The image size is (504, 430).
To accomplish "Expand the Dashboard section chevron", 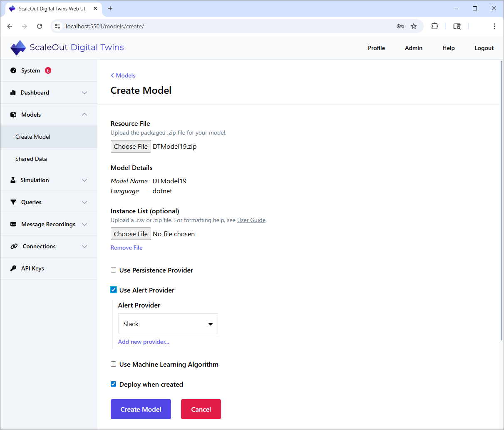I will coord(84,92).
